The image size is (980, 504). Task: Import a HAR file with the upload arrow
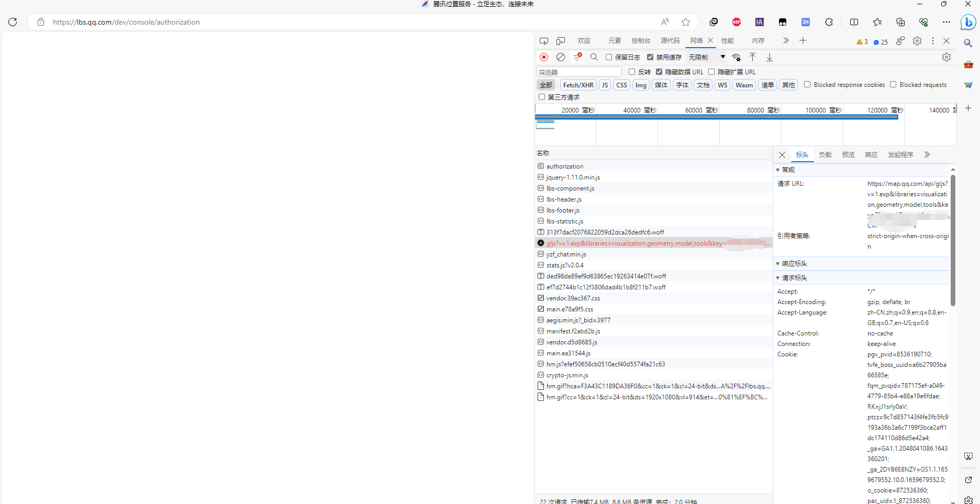[753, 57]
